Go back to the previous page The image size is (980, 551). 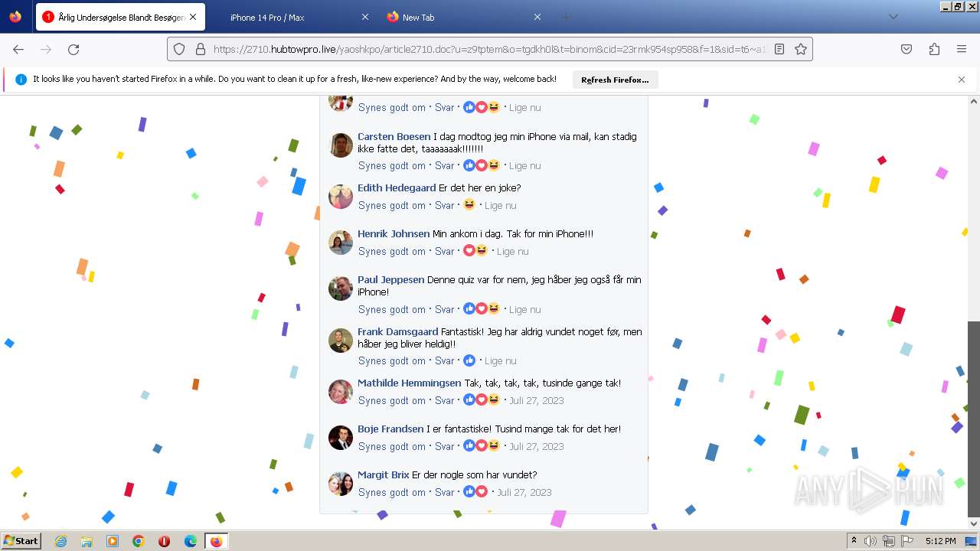coord(18,49)
